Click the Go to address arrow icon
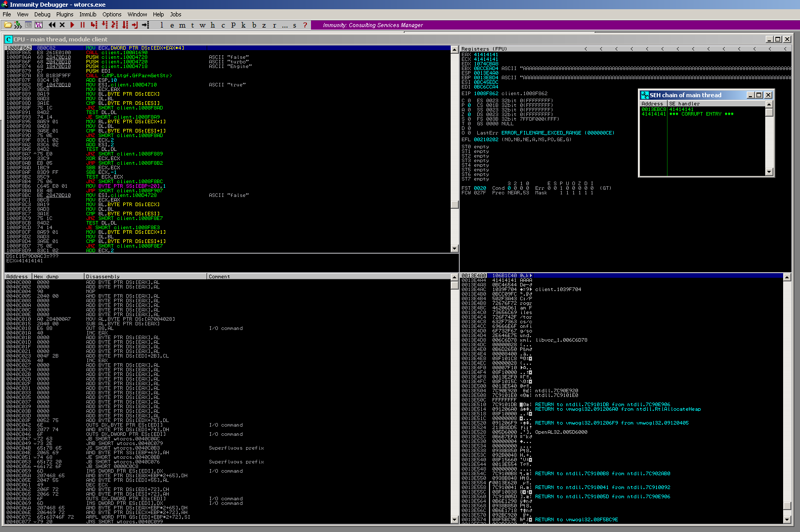The height and width of the screenshot is (532, 800). [146, 25]
